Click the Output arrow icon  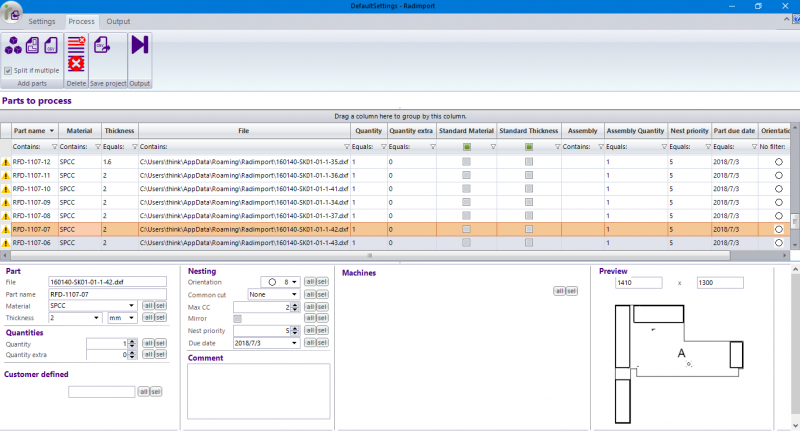coord(139,45)
